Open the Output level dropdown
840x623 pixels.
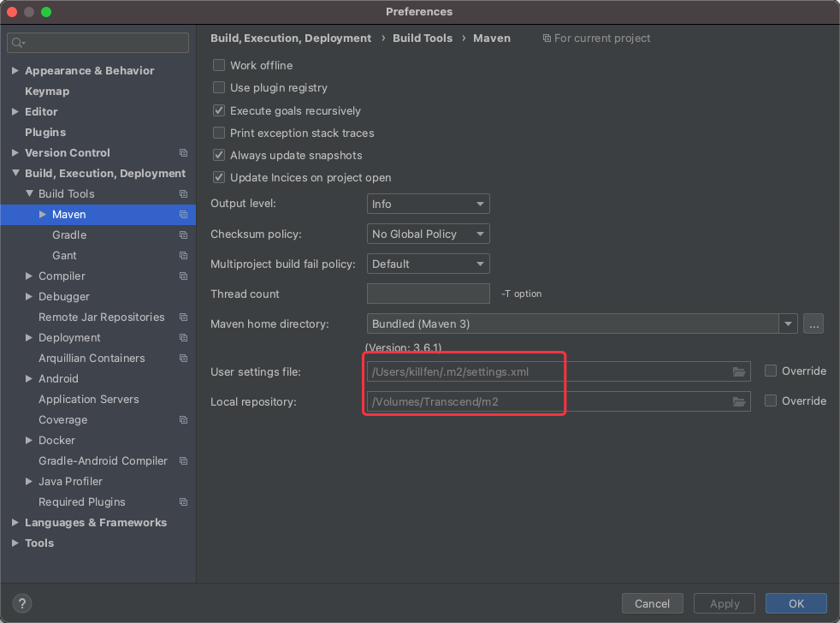428,205
